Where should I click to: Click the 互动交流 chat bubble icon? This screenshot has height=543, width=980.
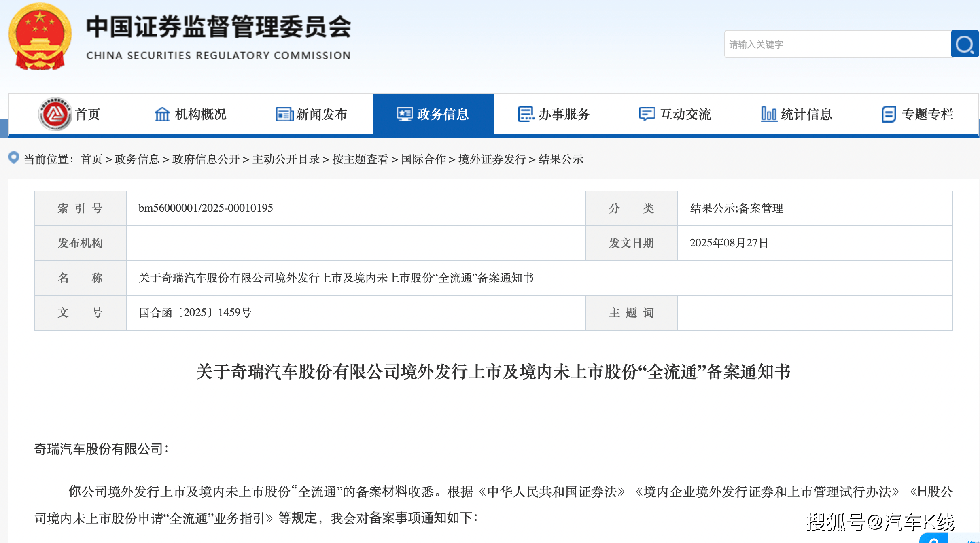point(647,115)
